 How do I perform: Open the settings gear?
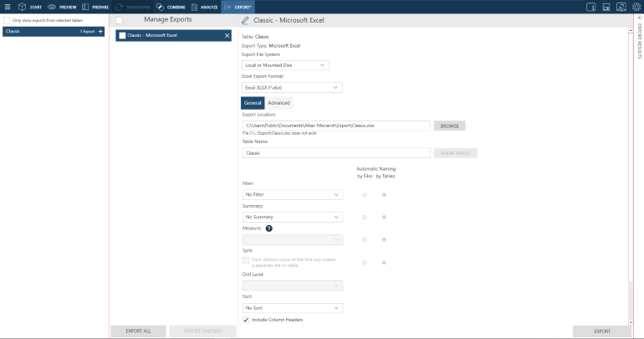(x=636, y=7)
